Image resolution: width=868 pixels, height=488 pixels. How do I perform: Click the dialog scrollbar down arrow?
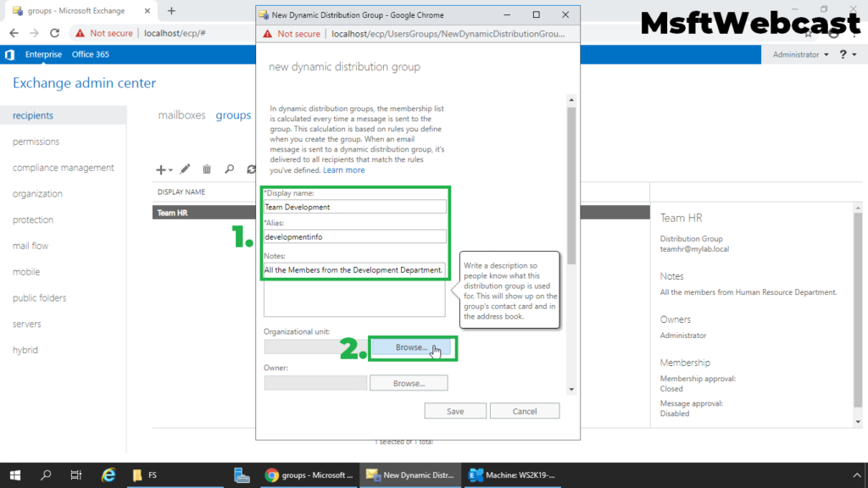click(x=571, y=390)
